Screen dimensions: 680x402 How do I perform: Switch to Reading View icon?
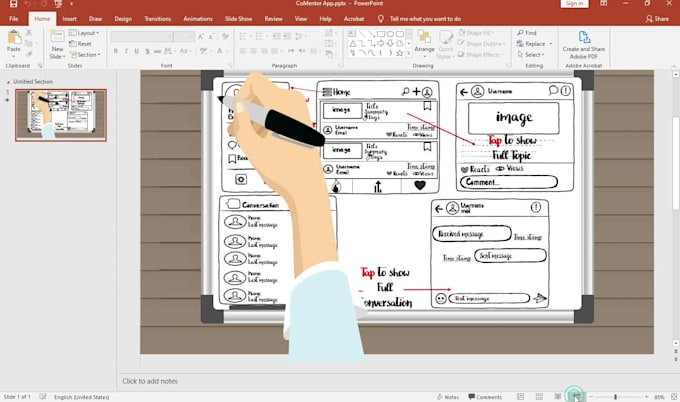click(x=558, y=397)
